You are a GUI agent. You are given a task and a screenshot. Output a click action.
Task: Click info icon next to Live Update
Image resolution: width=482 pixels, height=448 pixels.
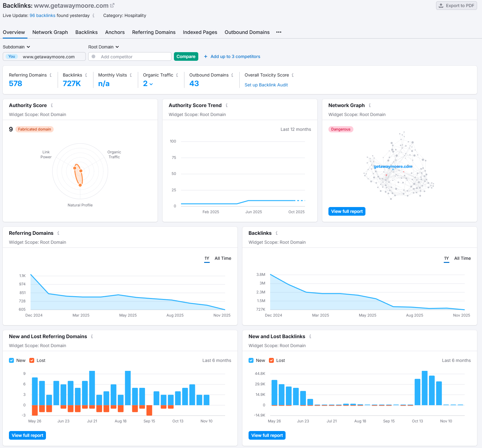(x=93, y=15)
